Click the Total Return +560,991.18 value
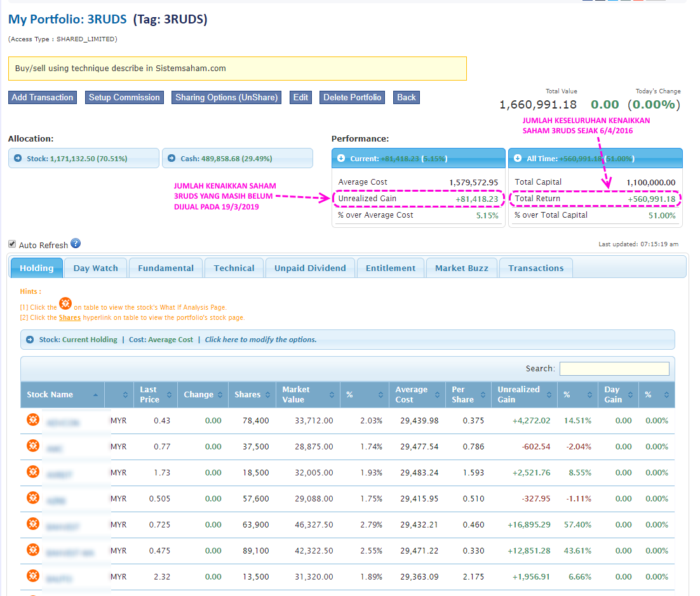700x596 pixels. click(651, 199)
